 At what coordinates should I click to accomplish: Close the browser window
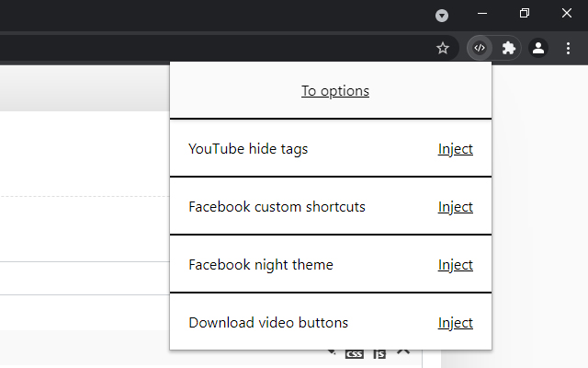click(x=567, y=13)
